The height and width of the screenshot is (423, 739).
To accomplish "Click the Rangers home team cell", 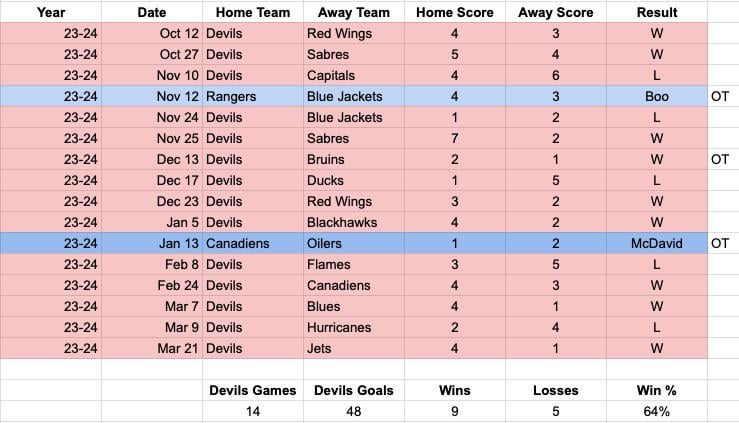I will coord(253,97).
